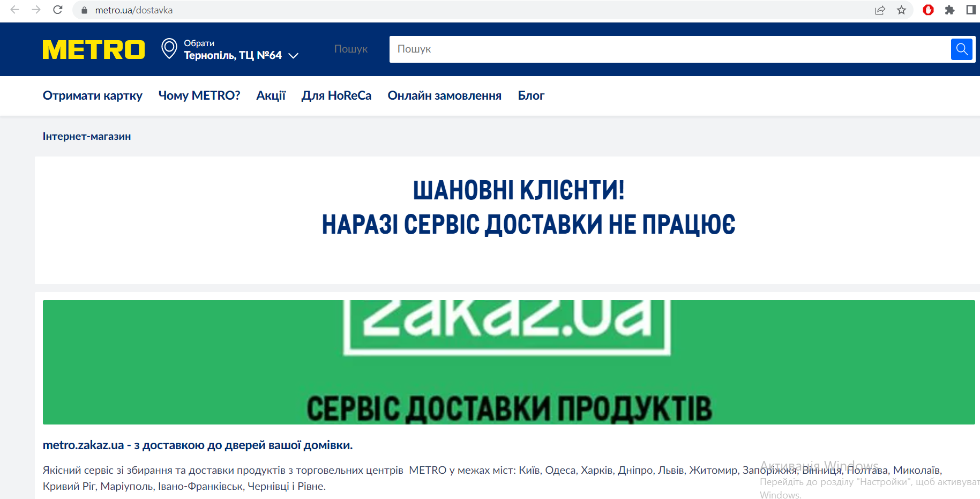The width and height of the screenshot is (980, 499).
Task: Open the Для HoReCa section
Action: 336,96
